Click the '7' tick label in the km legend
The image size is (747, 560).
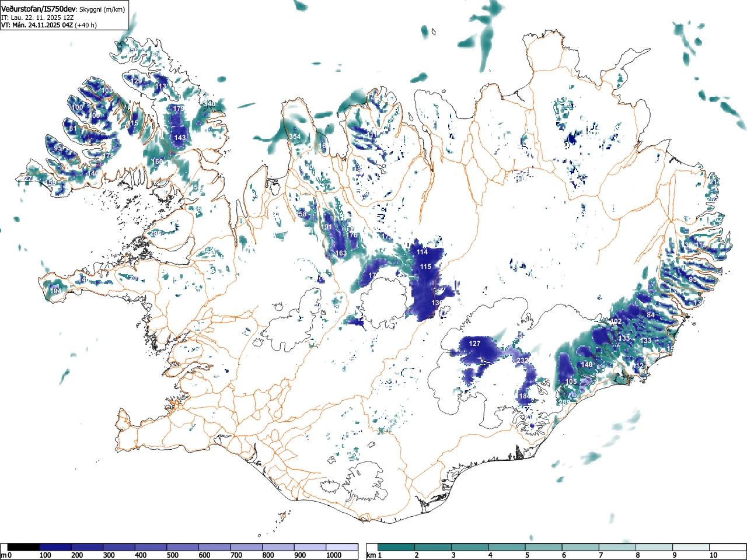tap(601, 555)
